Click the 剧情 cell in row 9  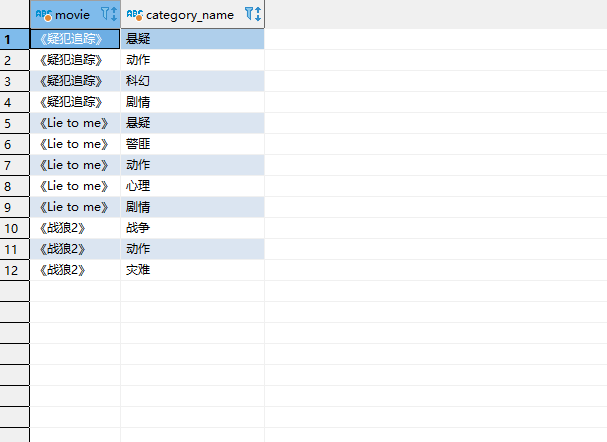pos(192,207)
